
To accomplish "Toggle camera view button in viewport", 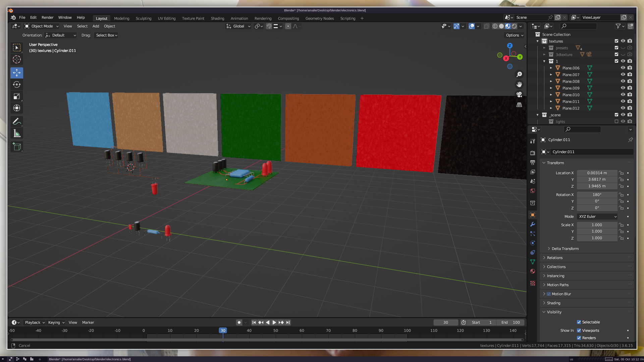I will coord(519,95).
